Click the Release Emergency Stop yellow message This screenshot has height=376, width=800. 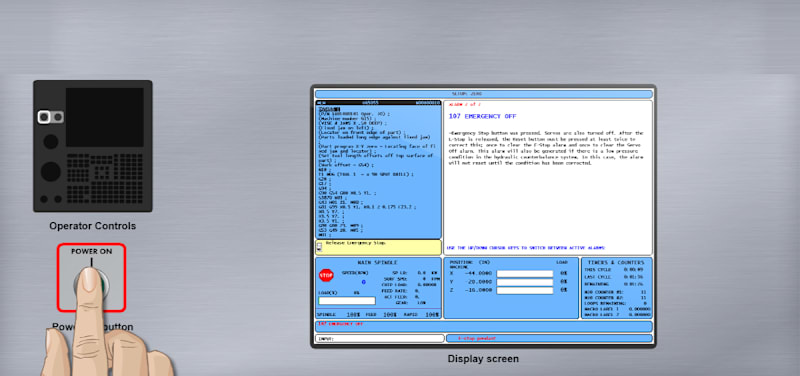click(356, 243)
